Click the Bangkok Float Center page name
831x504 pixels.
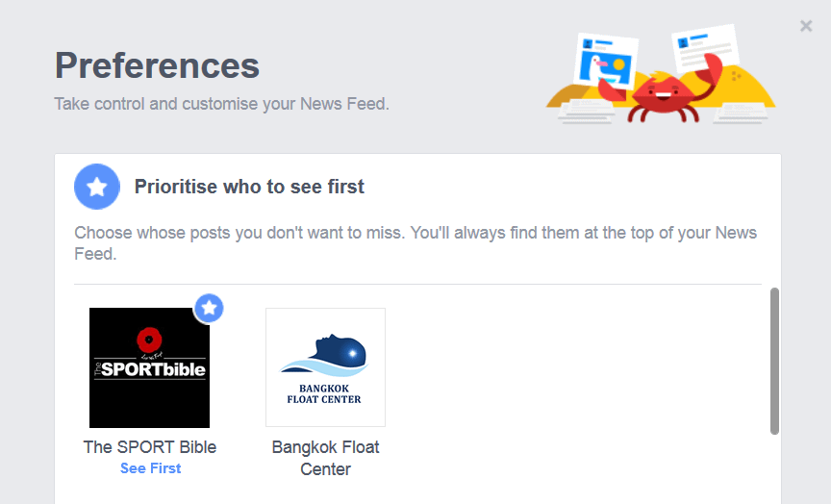click(325, 458)
